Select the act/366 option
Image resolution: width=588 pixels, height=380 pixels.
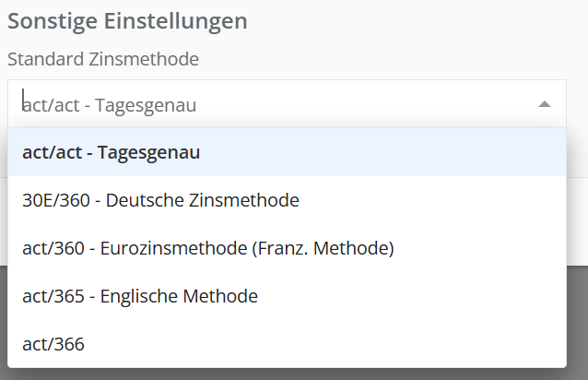click(53, 344)
